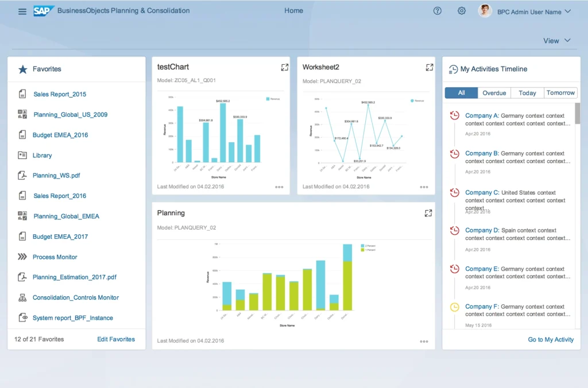Viewport: 588px width, 388px height.
Task: Click the Library icon in Favorites
Action: tap(22, 155)
